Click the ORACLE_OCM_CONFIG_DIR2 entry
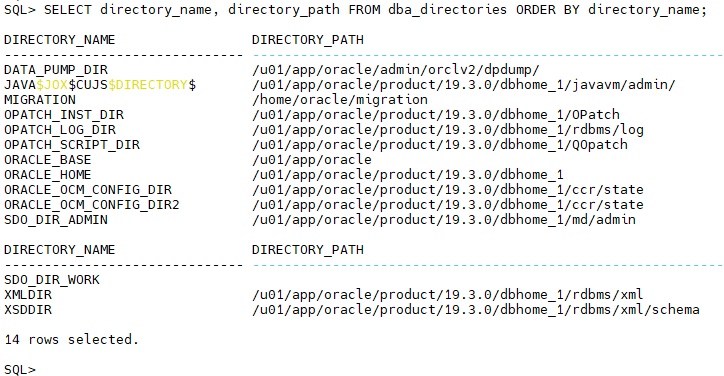 (92, 205)
